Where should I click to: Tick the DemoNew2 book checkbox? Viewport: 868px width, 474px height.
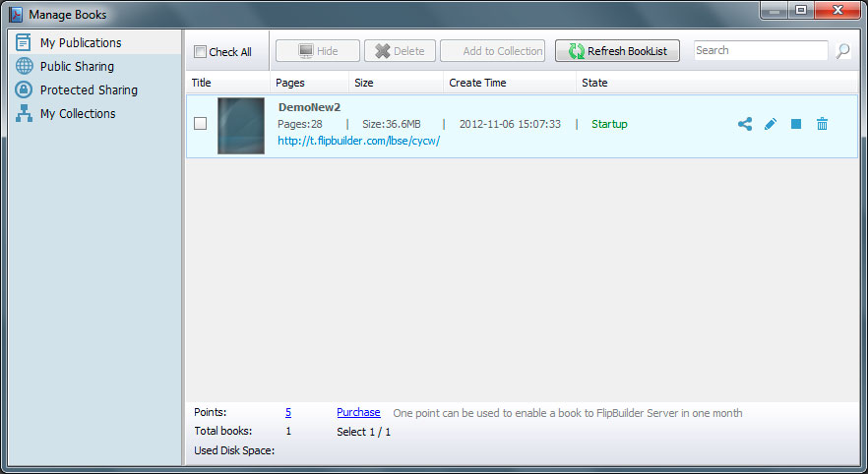click(x=201, y=124)
